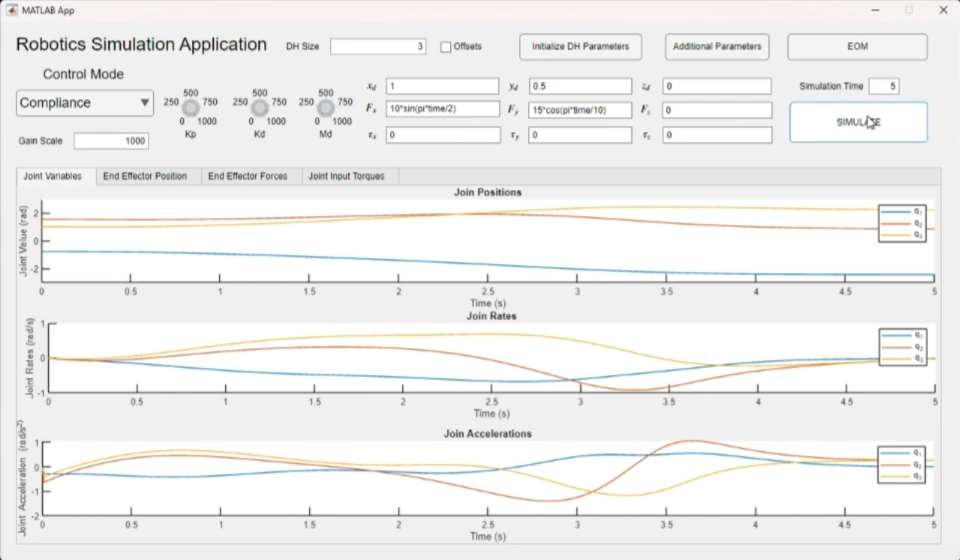Image resolution: width=960 pixels, height=560 pixels.
Task: Select the Joint Variables tab
Action: [52, 176]
